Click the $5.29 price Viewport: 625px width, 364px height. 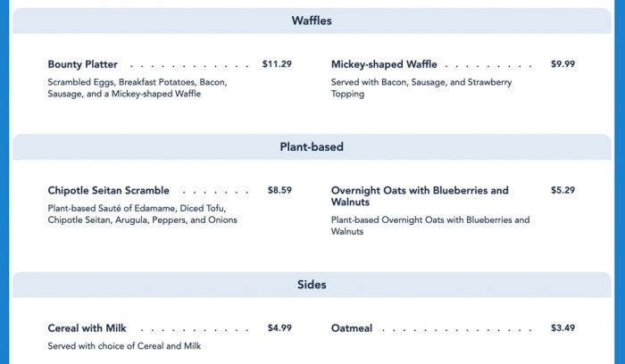pyautogui.click(x=562, y=191)
